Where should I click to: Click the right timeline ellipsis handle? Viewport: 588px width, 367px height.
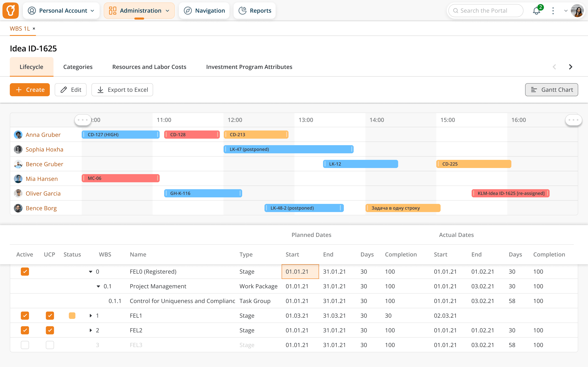pos(573,120)
